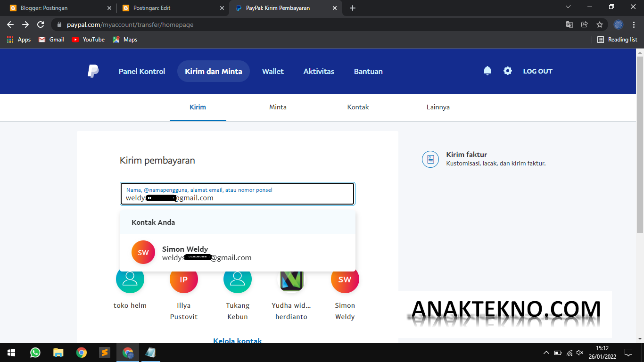Go forward with the browser forward arrow

pos(25,25)
